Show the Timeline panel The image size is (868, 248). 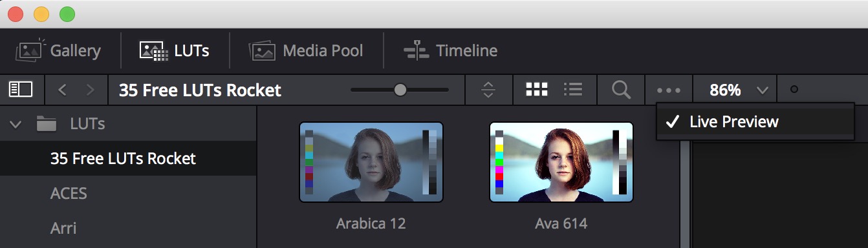point(450,50)
